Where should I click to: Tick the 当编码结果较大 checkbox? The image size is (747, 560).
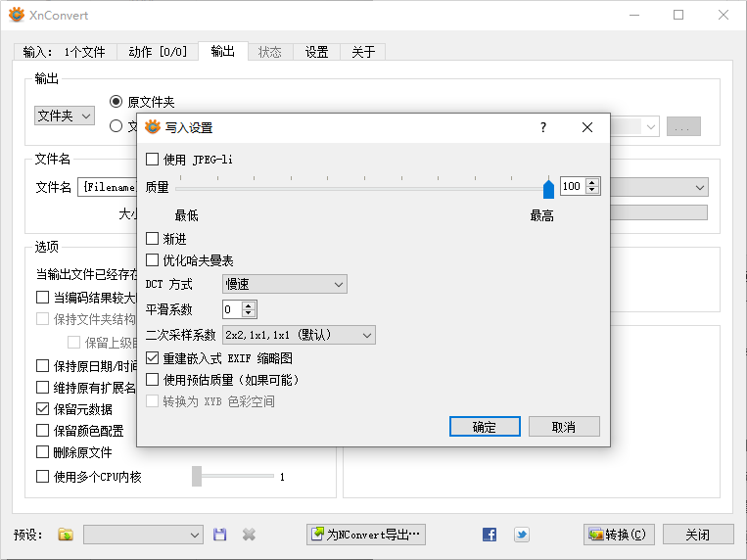(x=42, y=298)
